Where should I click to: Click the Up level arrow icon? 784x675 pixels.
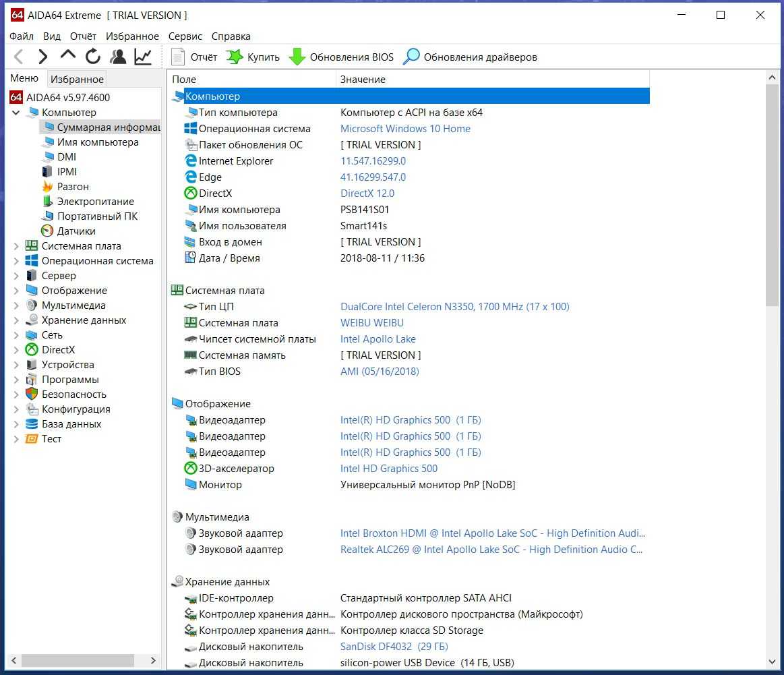click(x=68, y=57)
